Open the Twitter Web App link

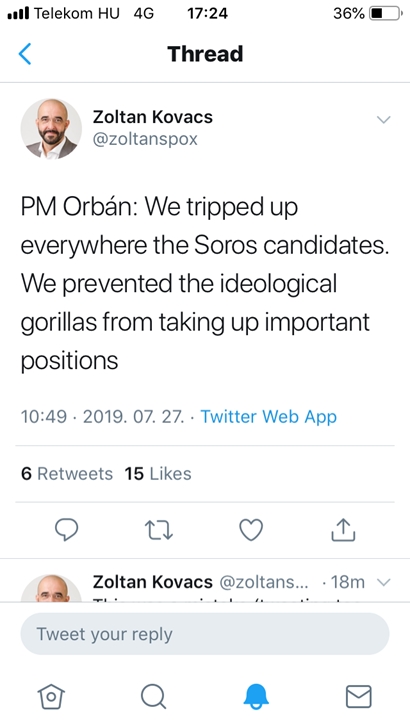[268, 416]
